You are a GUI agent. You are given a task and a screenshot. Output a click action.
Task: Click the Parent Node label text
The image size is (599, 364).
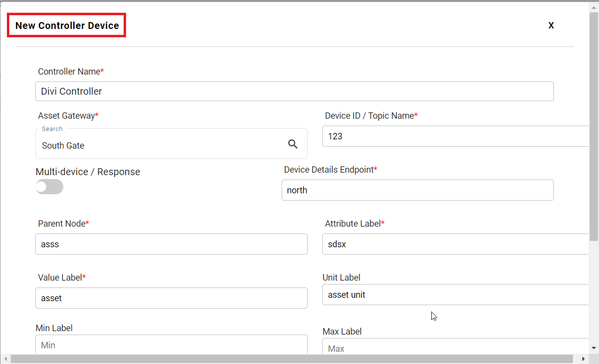(x=63, y=224)
